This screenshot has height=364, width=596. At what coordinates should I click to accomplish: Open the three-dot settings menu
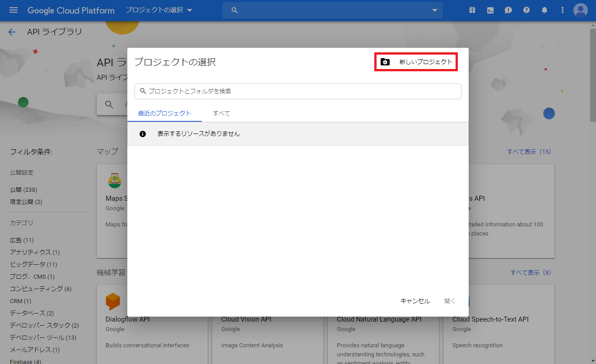tap(563, 10)
